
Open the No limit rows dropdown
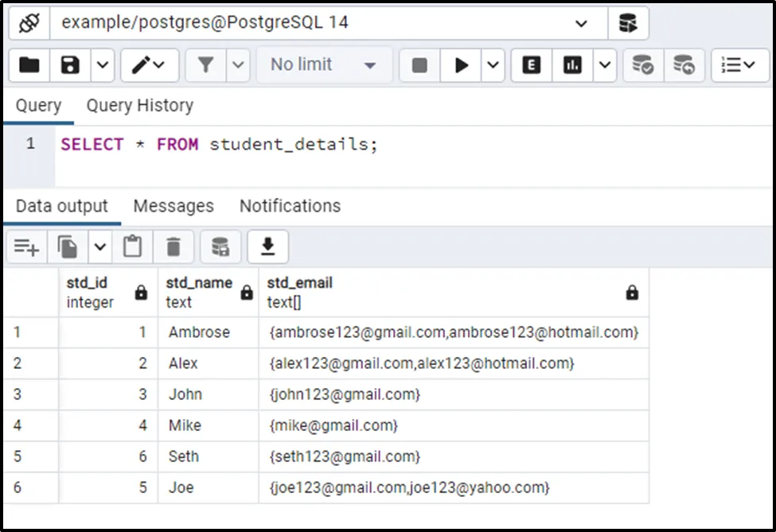coord(324,65)
